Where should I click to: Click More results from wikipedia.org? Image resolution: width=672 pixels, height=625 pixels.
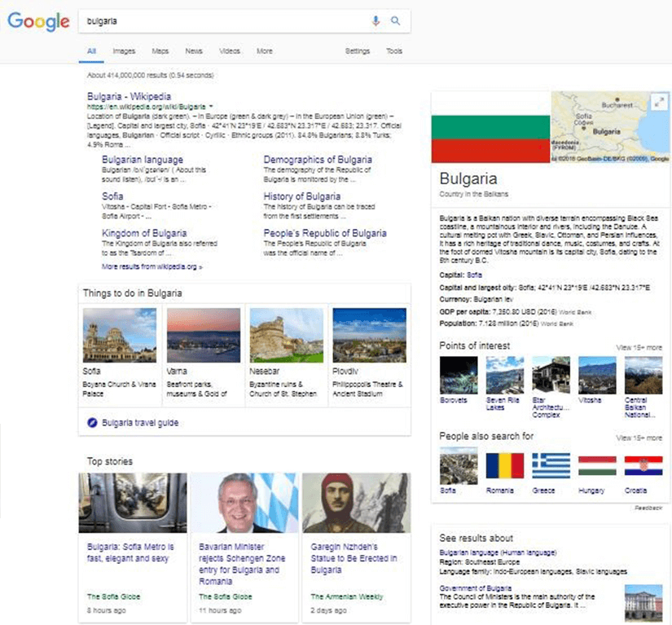point(152,266)
